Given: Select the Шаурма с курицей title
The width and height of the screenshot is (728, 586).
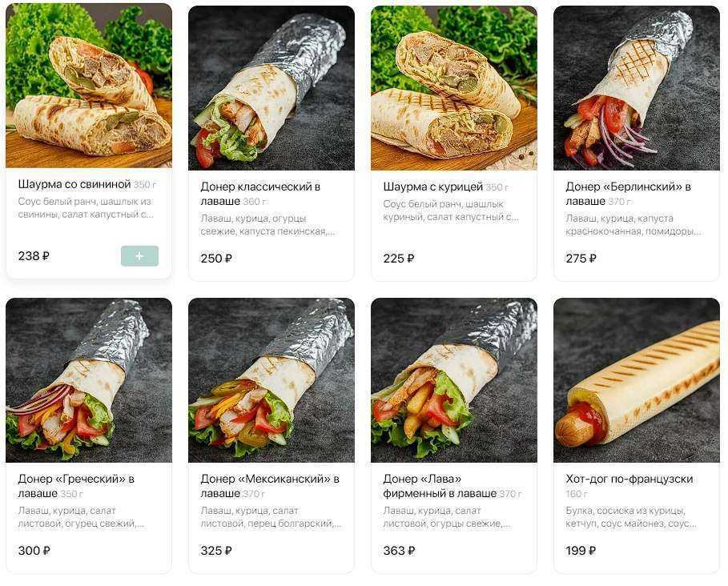Looking at the screenshot, I should point(432,187).
